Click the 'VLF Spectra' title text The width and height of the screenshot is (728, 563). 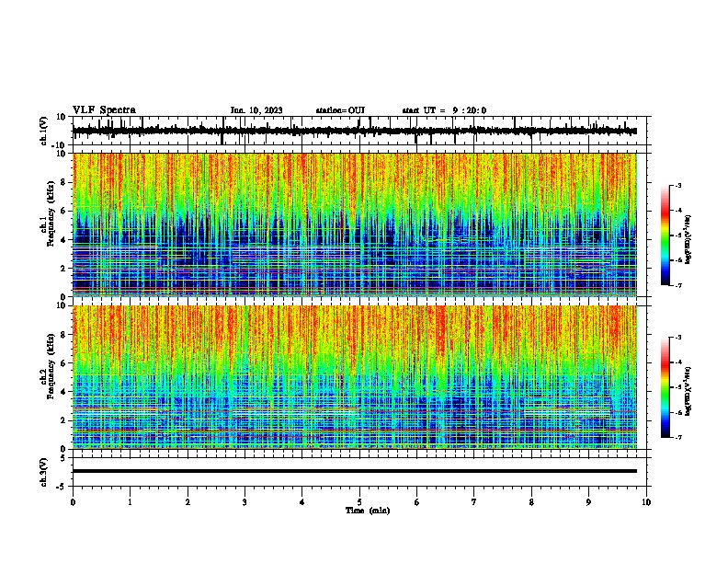(x=104, y=110)
